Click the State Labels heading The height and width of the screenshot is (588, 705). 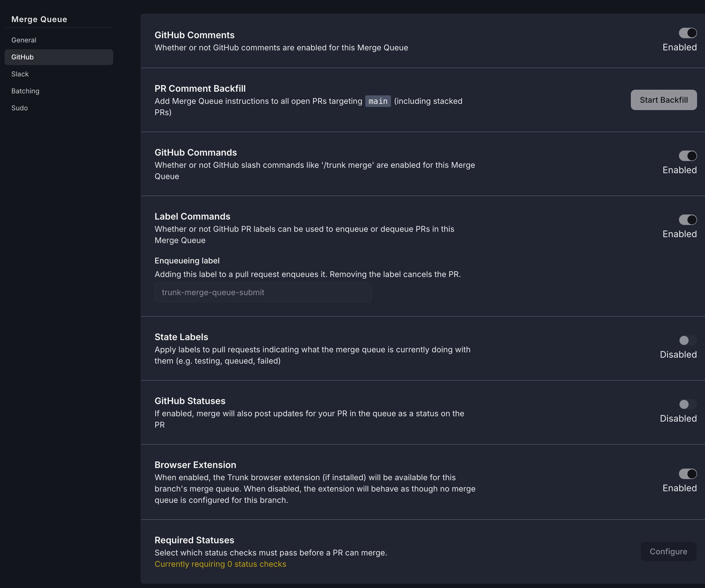click(181, 337)
